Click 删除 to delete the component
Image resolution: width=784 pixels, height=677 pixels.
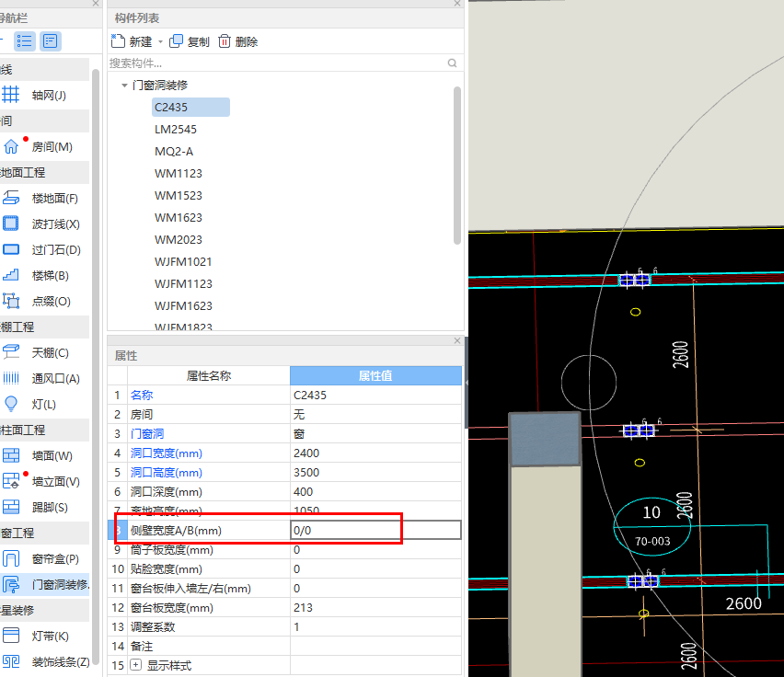pos(238,41)
